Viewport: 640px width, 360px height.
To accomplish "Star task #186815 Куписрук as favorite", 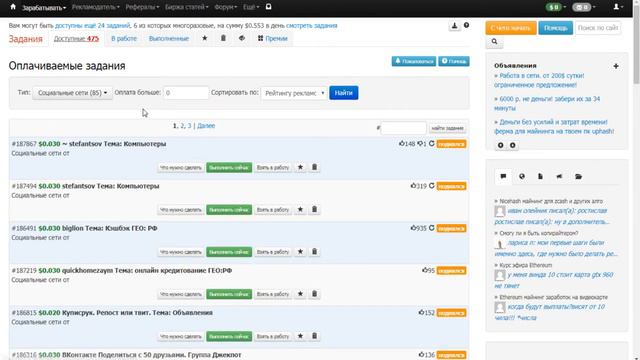I will pyautogui.click(x=300, y=336).
